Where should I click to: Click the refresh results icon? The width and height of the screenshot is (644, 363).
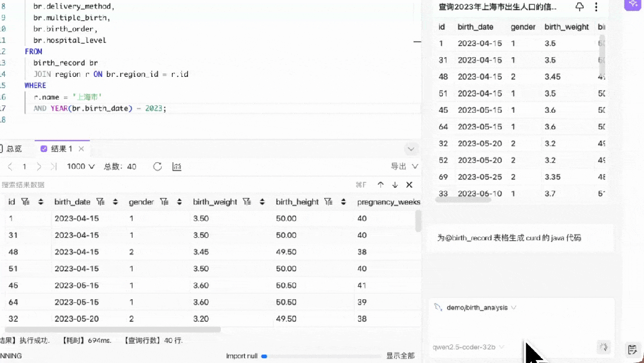pyautogui.click(x=158, y=166)
